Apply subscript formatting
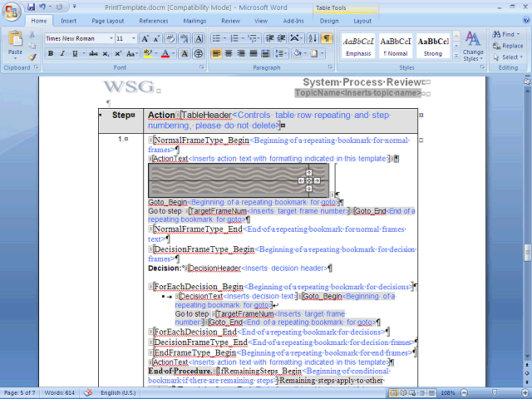Image resolution: width=532 pixels, height=399 pixels. click(106, 53)
